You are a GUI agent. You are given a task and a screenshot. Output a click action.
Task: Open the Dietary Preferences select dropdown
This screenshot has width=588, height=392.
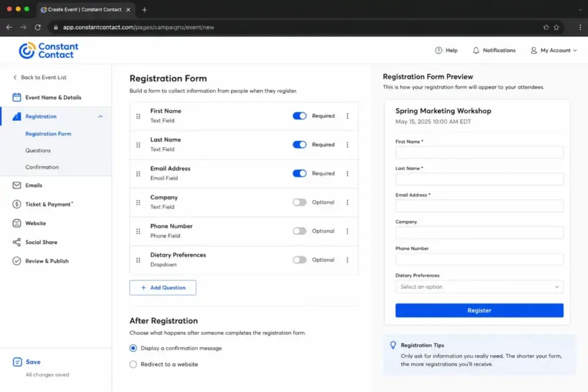479,287
